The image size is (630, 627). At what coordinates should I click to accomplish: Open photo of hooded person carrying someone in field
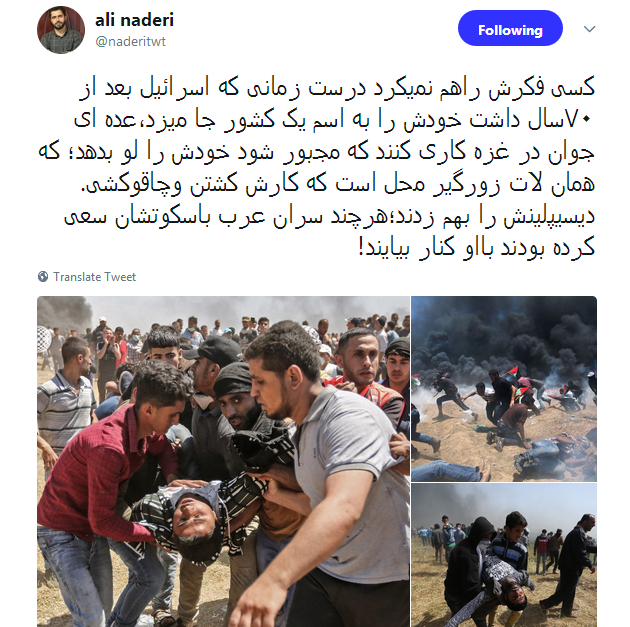(x=504, y=555)
